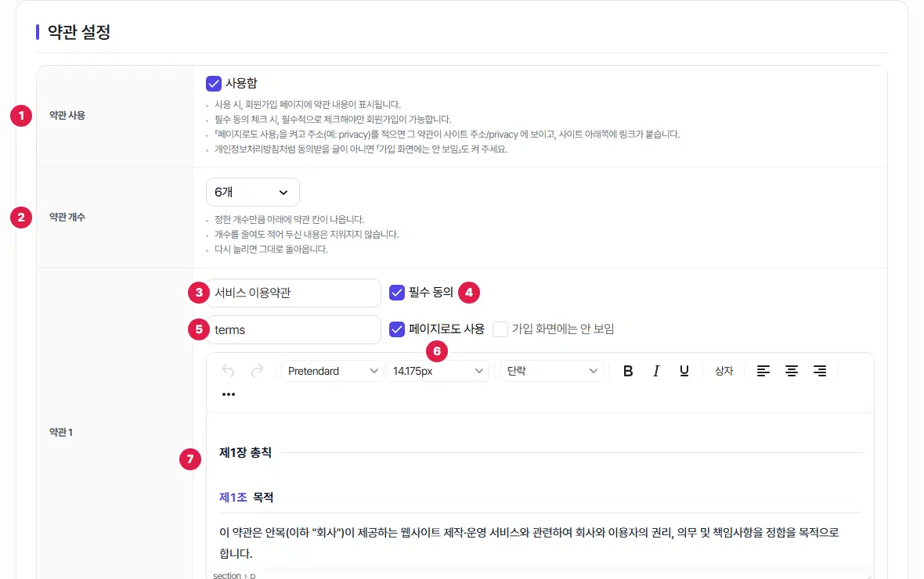Click the undo icon in the editor toolbar
The image size is (924, 579).
228,371
